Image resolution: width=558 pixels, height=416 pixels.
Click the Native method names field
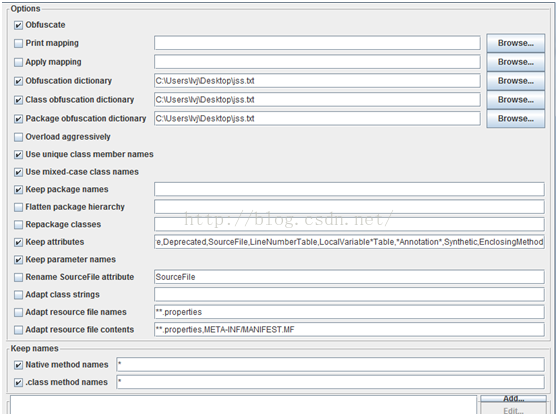pyautogui.click(x=330, y=364)
